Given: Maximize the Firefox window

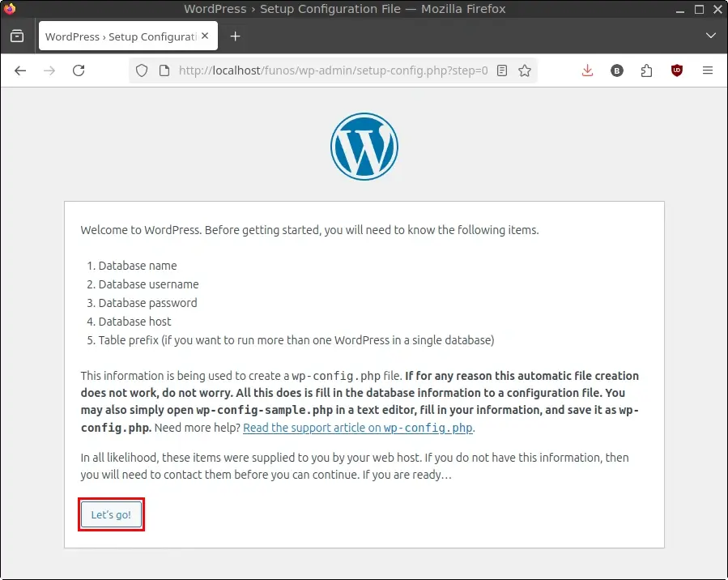Looking at the screenshot, I should [x=699, y=9].
